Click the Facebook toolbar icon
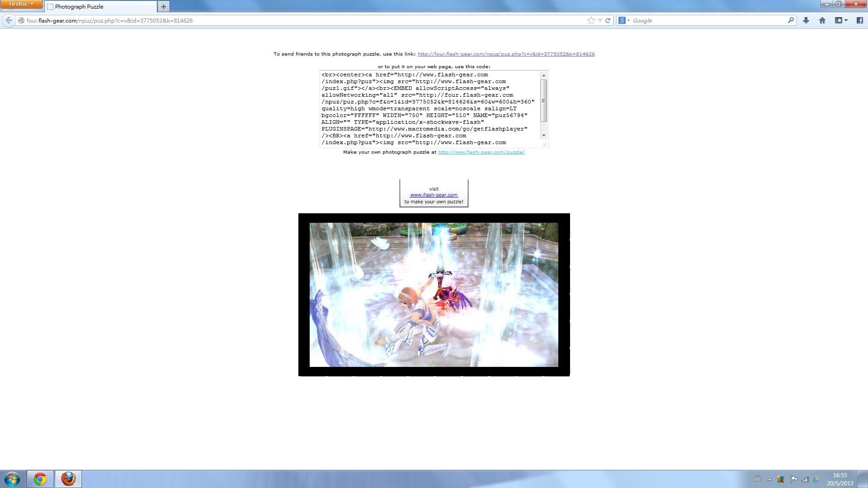The image size is (868, 488). (859, 20)
